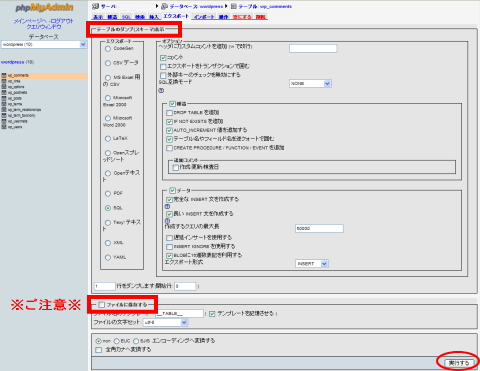Open the wp_posts table link
Image resolution: width=480 pixels, height=371 pixels.
pyautogui.click(x=15, y=99)
